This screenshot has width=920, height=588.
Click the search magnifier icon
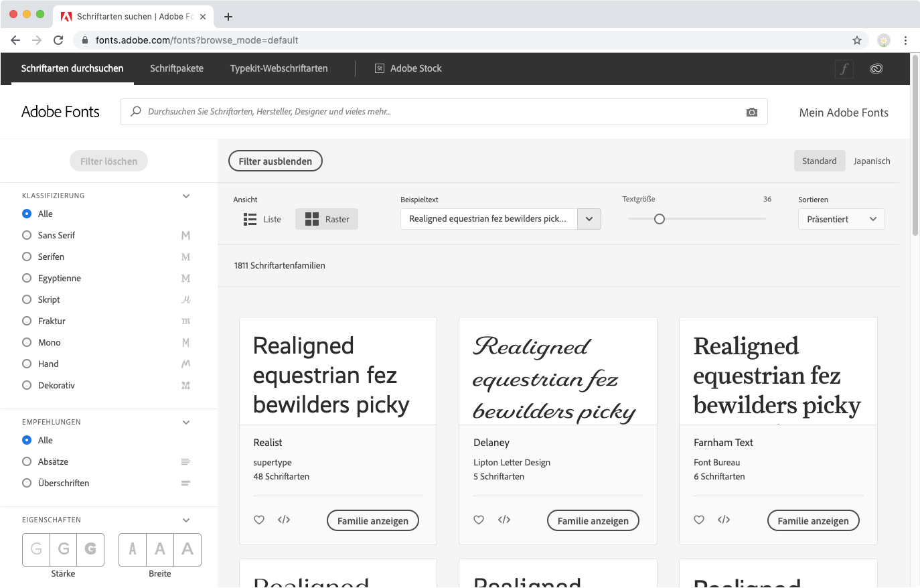[136, 111]
